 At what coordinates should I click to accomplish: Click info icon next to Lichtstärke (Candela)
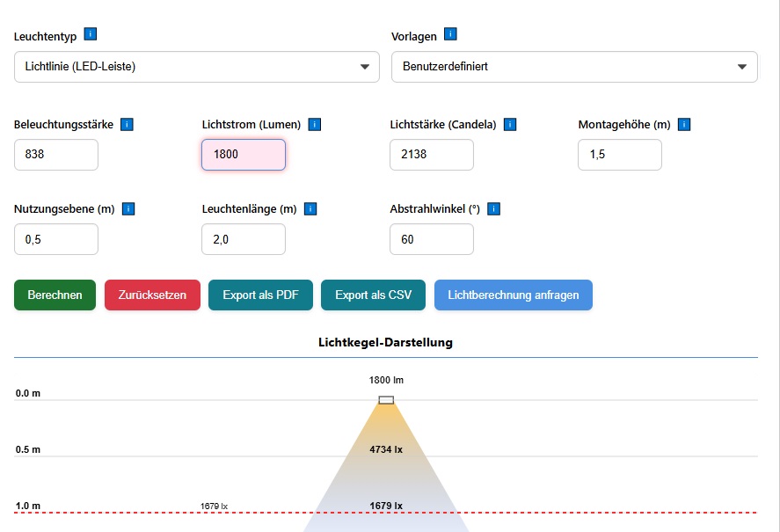[x=510, y=124]
